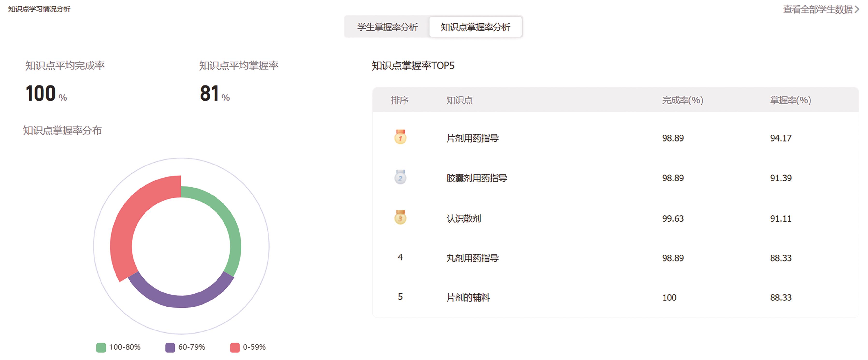Click the 片剂用药指导 knowledge point row

pyautogui.click(x=472, y=138)
